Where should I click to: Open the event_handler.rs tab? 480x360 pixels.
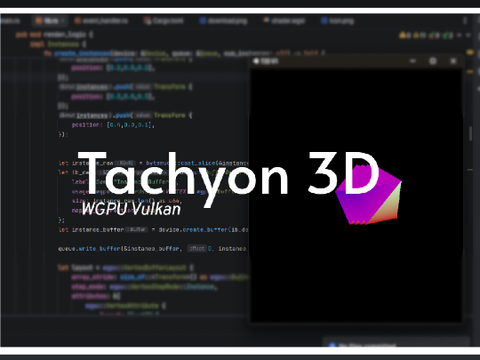(x=101, y=21)
